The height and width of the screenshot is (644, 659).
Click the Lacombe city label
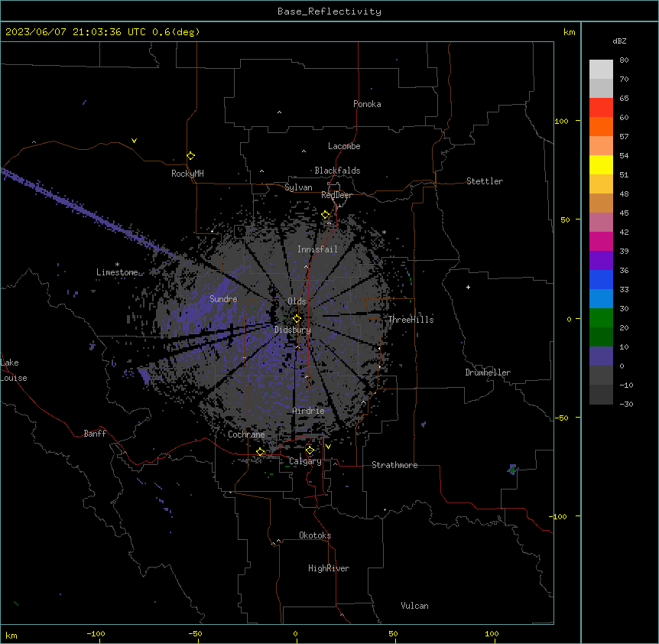point(344,146)
